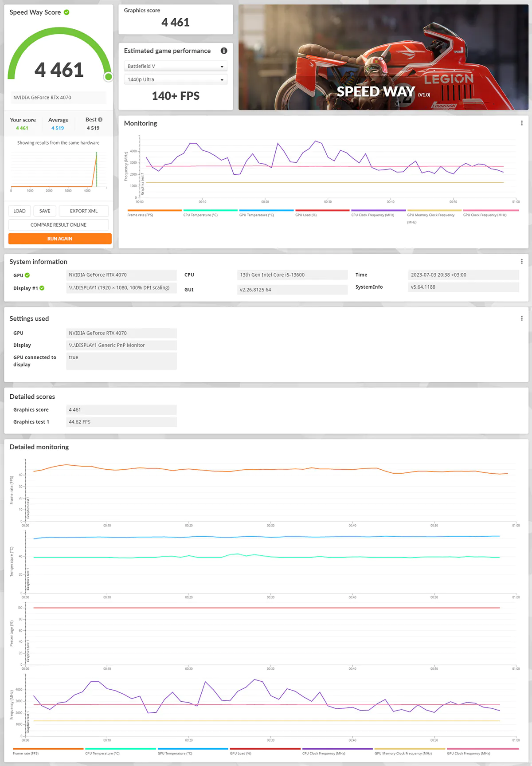
Task: Select the GPU connected to display true value
Action: (121, 361)
